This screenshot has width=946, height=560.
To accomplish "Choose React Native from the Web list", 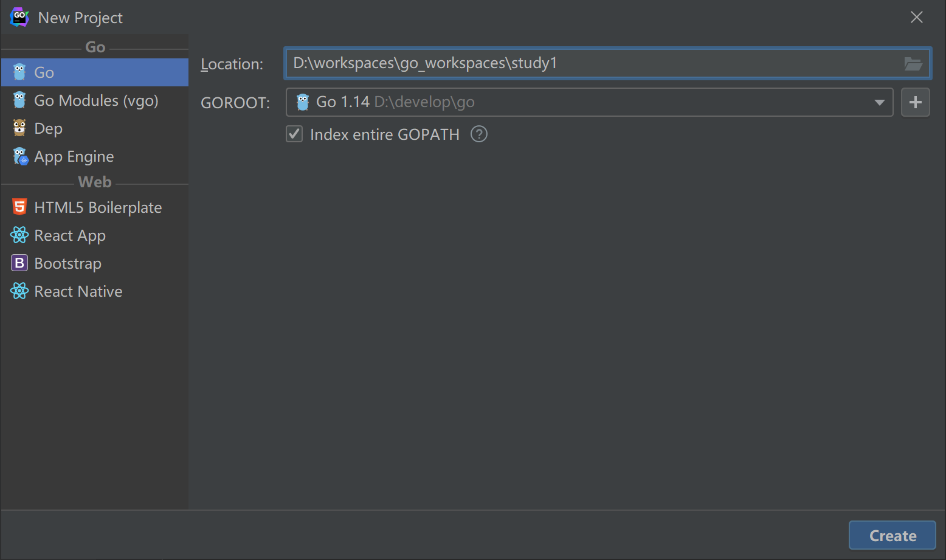I will [x=78, y=291].
